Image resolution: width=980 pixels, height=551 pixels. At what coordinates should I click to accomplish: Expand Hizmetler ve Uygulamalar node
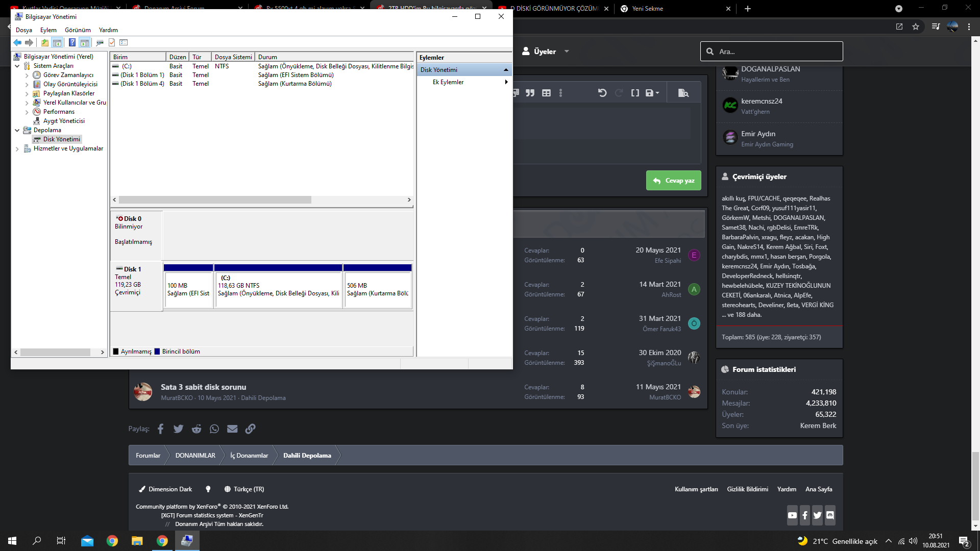tap(17, 148)
